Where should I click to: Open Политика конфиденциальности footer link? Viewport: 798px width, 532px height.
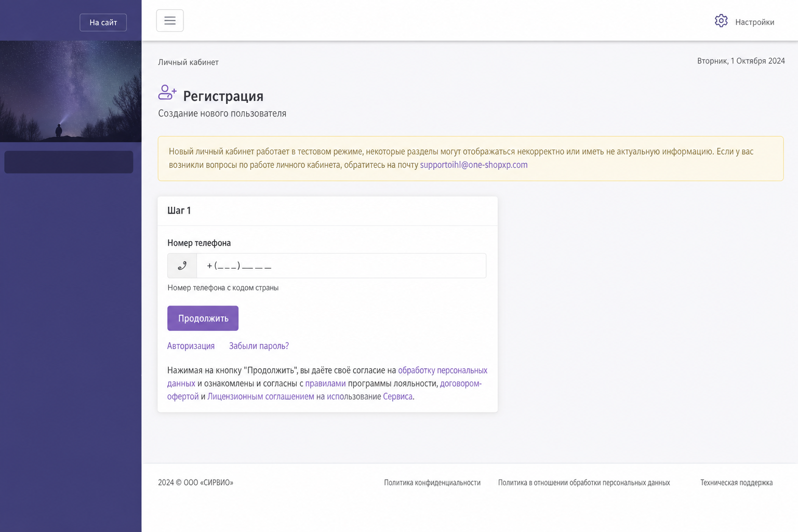(x=432, y=483)
